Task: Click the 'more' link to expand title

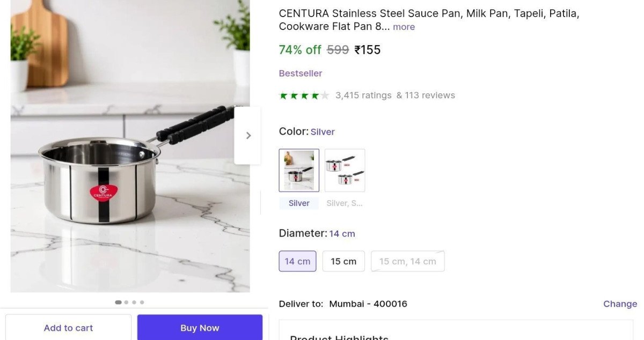Action: pyautogui.click(x=404, y=26)
